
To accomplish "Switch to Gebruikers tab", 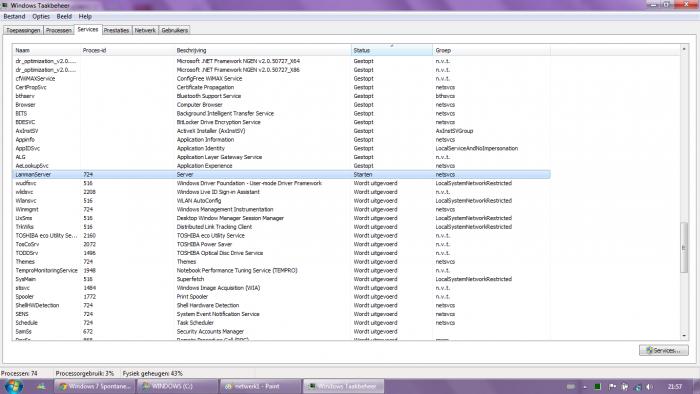I will tap(175, 30).
